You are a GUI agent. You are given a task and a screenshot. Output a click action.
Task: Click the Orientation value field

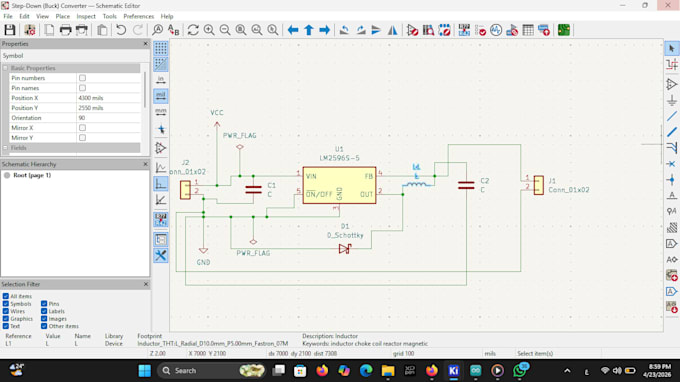click(x=109, y=118)
